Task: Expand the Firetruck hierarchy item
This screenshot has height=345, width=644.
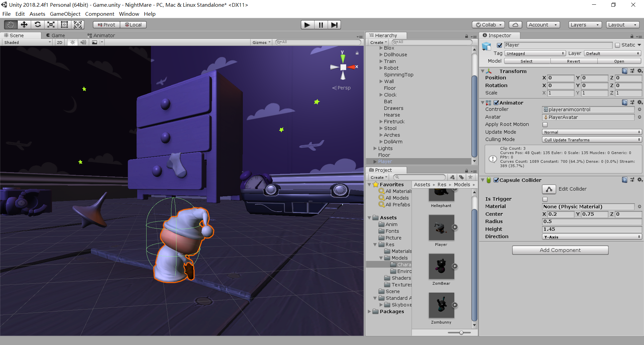Action: [381, 122]
